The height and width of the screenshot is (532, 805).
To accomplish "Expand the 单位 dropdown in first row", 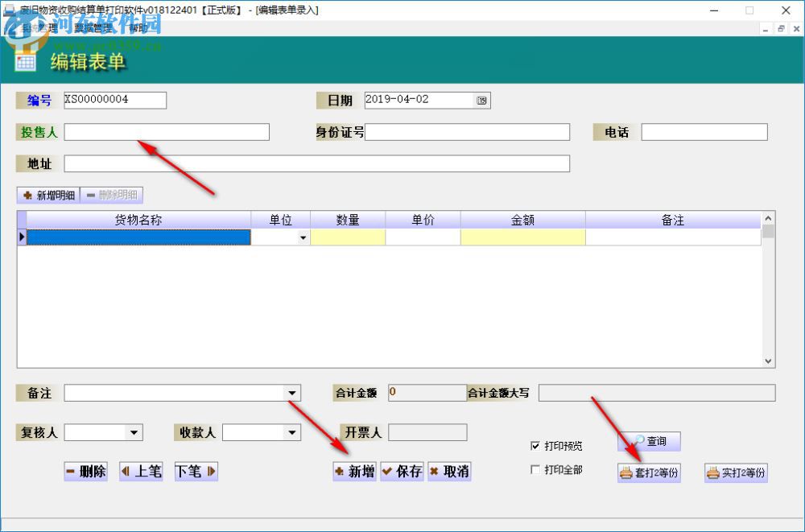I will (303, 237).
